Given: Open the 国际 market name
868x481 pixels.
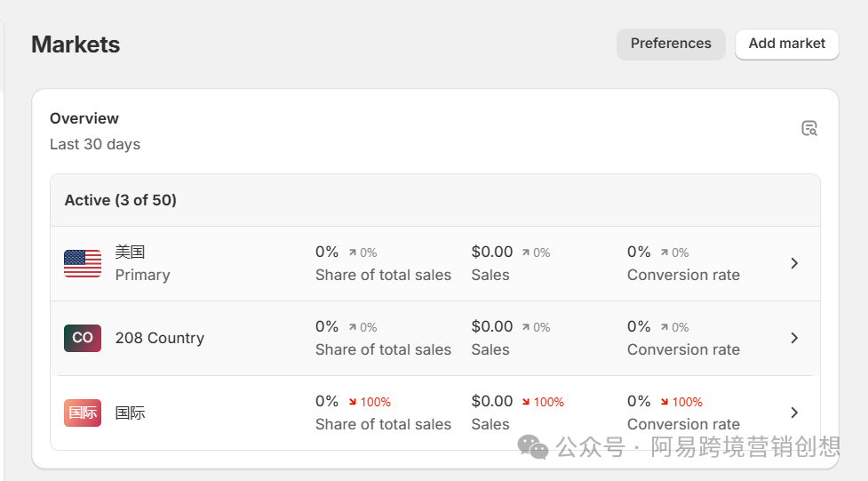Looking at the screenshot, I should point(130,413).
